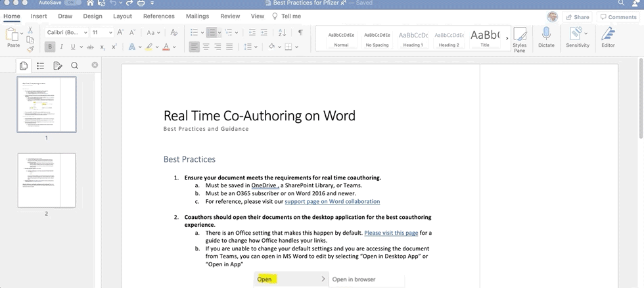Viewport: 644px width, 288px height.
Task: Open the font color dropdown arrow
Action: 174,47
